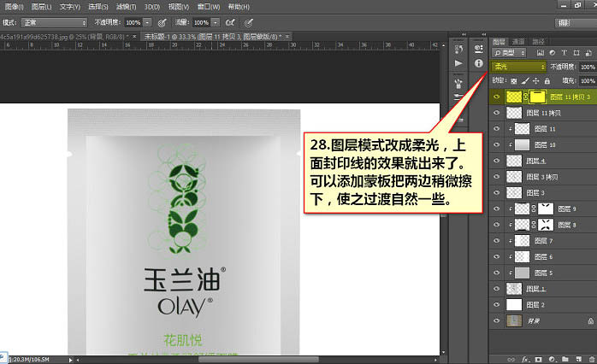Open the 视图(V) menu

point(179,7)
